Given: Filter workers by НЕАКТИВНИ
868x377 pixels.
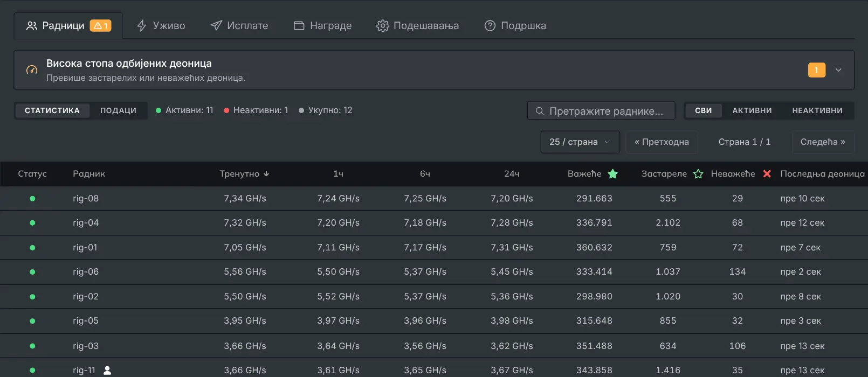Looking at the screenshot, I should click(x=817, y=110).
